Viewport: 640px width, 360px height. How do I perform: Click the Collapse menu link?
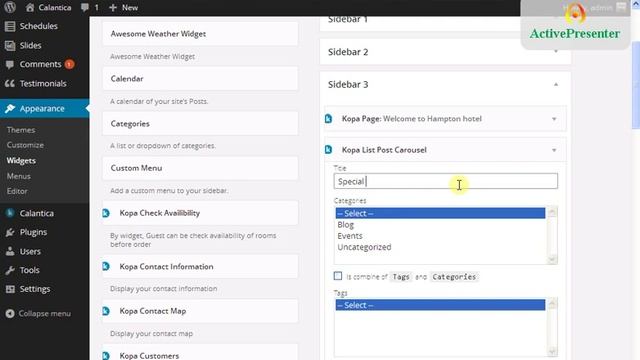(44, 313)
